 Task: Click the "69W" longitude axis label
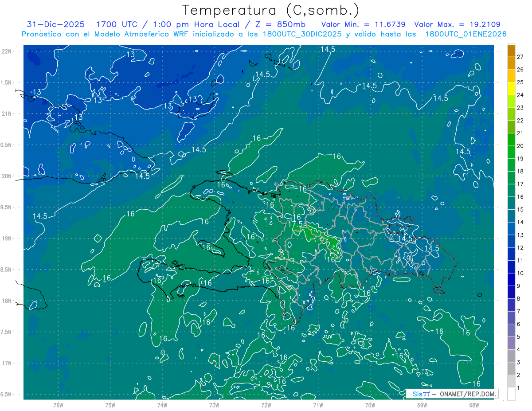pyautogui.click(x=422, y=405)
